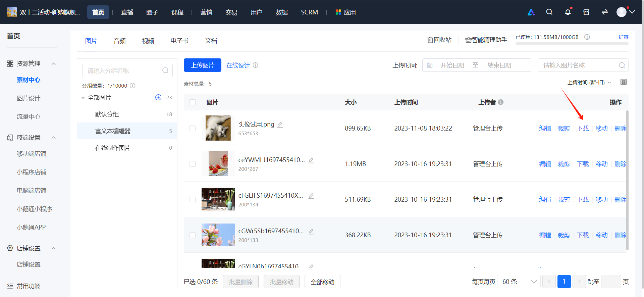Open 智能清理助手
Image resolution: width=644 pixels, height=297 pixels.
click(x=486, y=40)
